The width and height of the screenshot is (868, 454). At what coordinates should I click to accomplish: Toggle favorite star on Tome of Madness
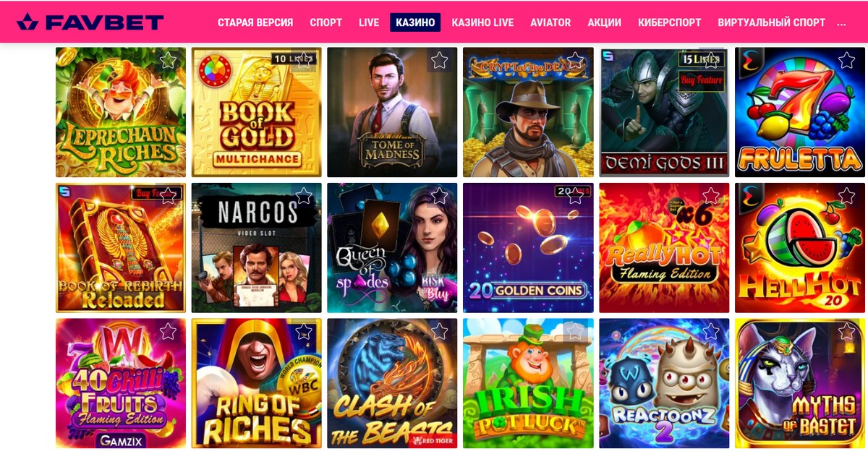tap(440, 60)
